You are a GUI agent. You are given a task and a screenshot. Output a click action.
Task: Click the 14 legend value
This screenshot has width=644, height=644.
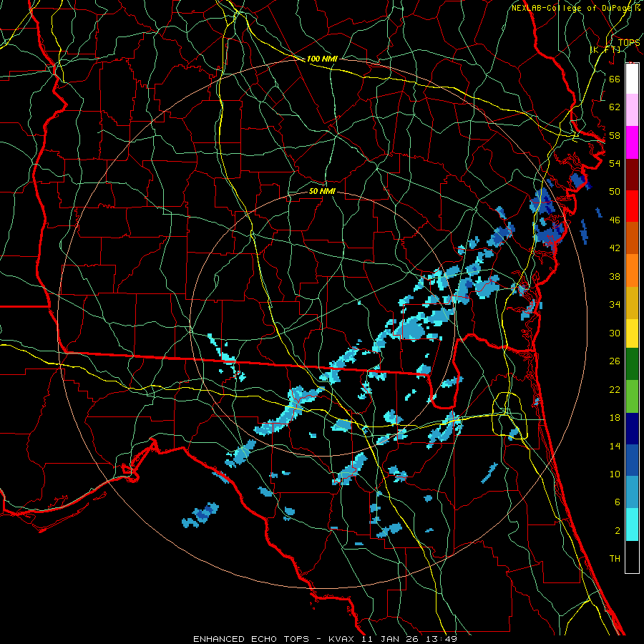[x=615, y=446]
